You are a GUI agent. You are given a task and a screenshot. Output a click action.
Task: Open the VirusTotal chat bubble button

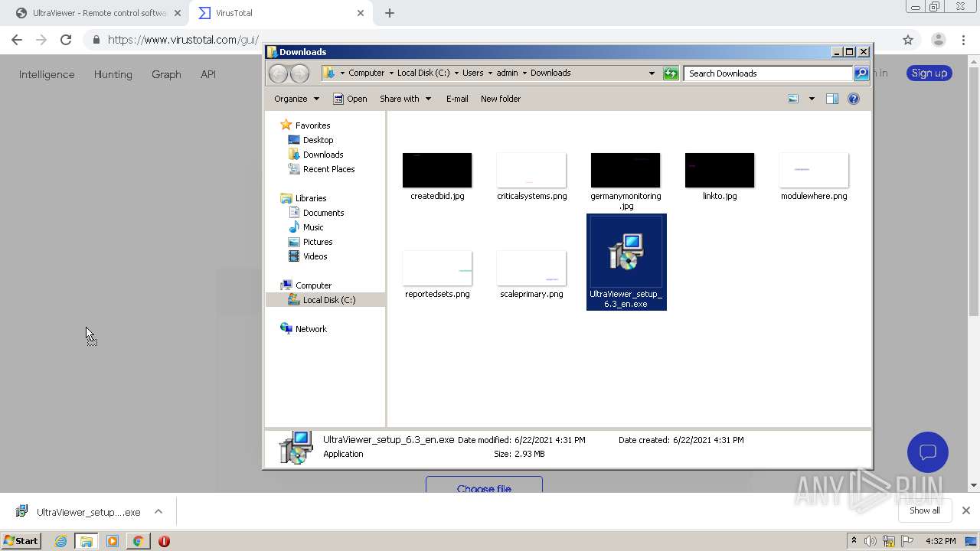pos(928,452)
